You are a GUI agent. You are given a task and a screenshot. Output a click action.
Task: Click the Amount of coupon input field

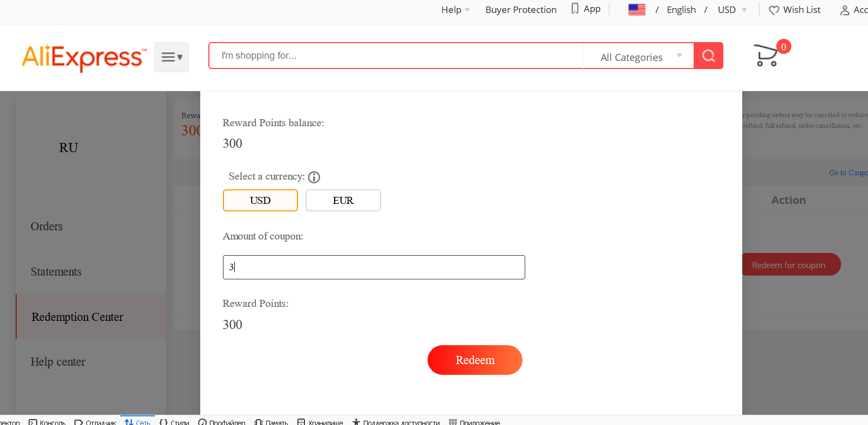pos(374,267)
